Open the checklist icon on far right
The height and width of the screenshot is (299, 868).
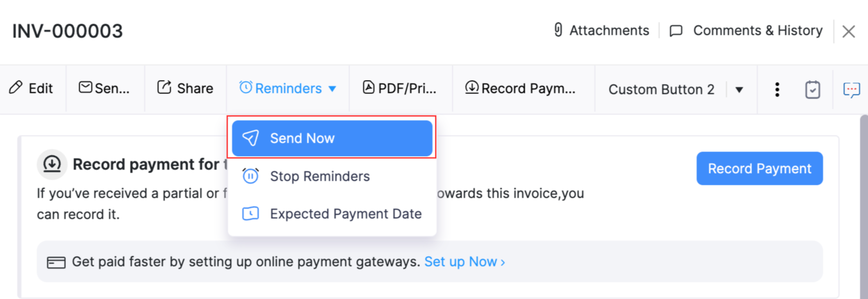click(812, 89)
